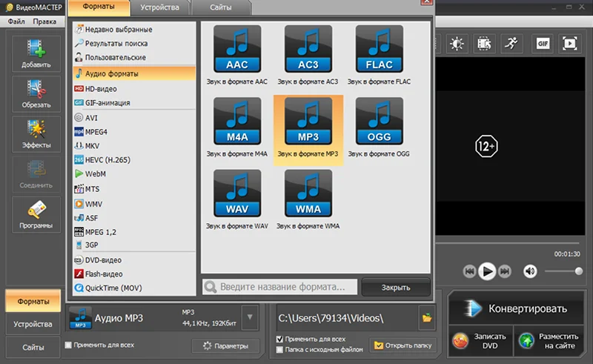Open output folder browse icon
Viewport: 593px width, 364px height.
pos(427,317)
